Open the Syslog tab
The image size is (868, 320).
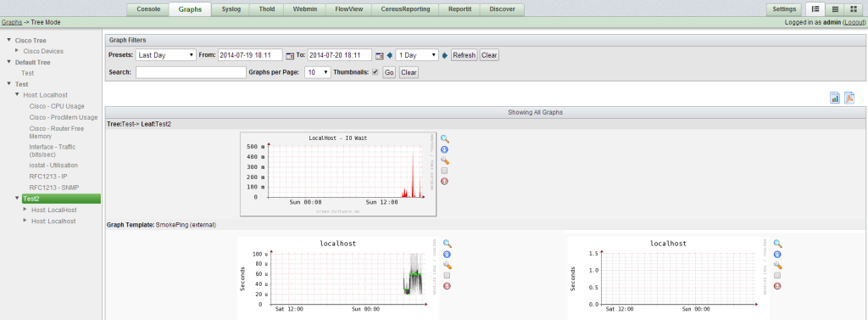[x=231, y=9]
